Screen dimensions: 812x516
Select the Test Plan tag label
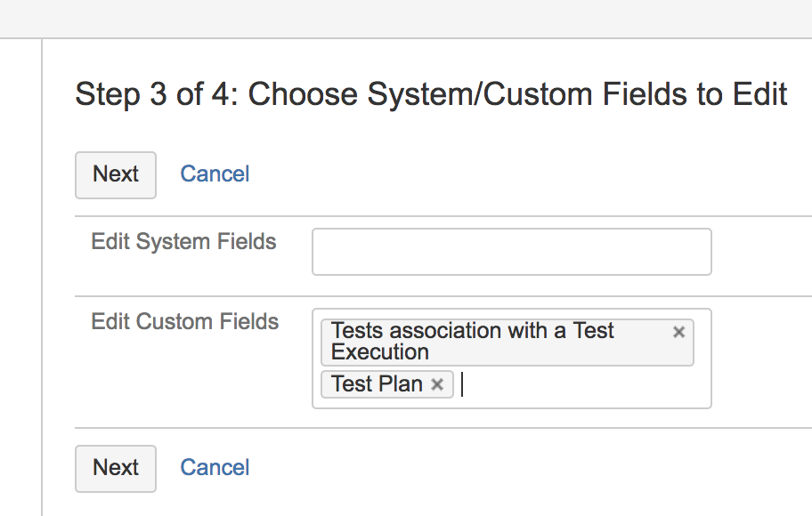coord(377,384)
